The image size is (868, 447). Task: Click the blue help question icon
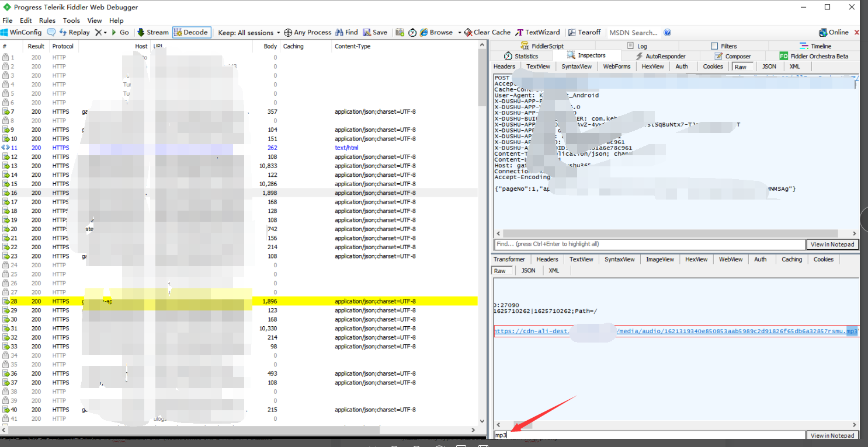pos(668,33)
